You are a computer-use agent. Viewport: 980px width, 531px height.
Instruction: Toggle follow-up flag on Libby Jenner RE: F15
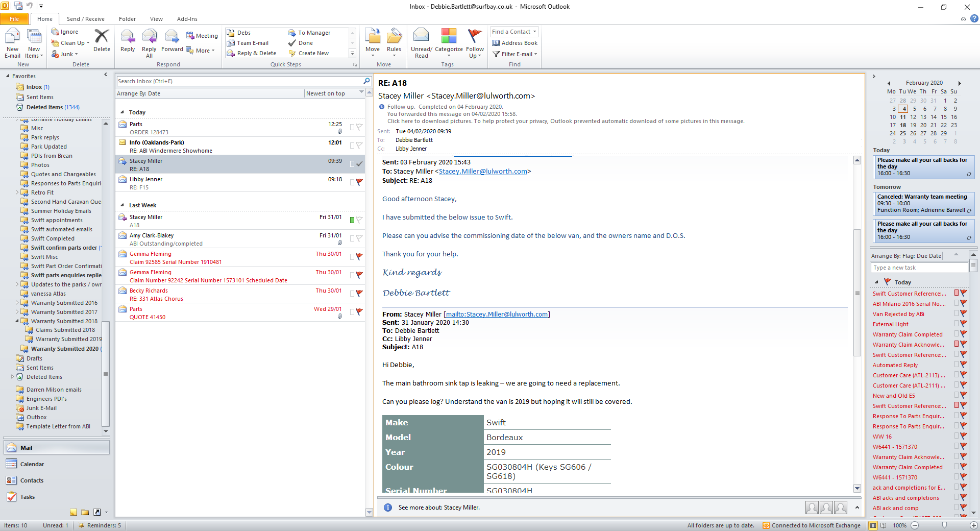click(x=359, y=182)
